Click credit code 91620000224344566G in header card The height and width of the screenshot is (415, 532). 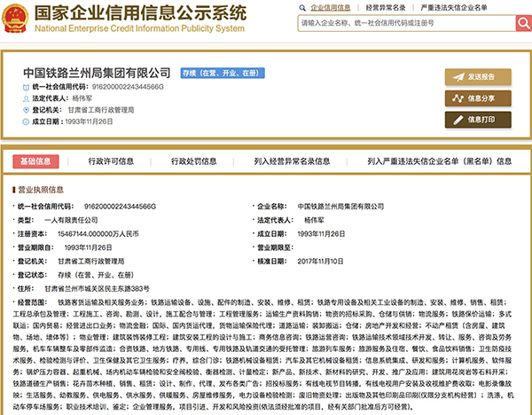[128, 87]
